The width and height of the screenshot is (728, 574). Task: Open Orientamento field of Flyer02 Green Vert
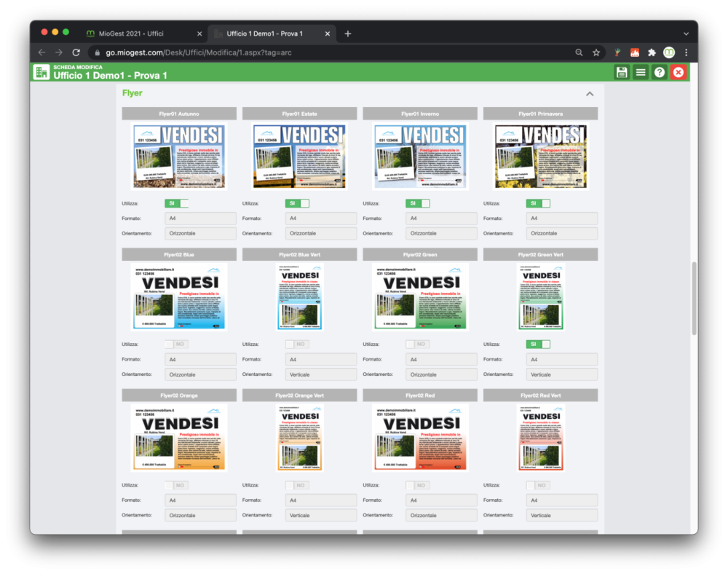(x=562, y=374)
